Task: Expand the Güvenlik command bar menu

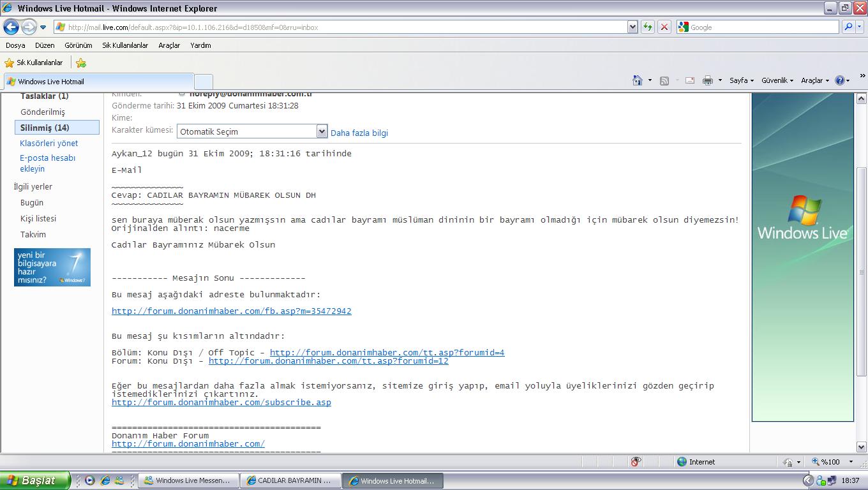Action: pyautogui.click(x=777, y=80)
